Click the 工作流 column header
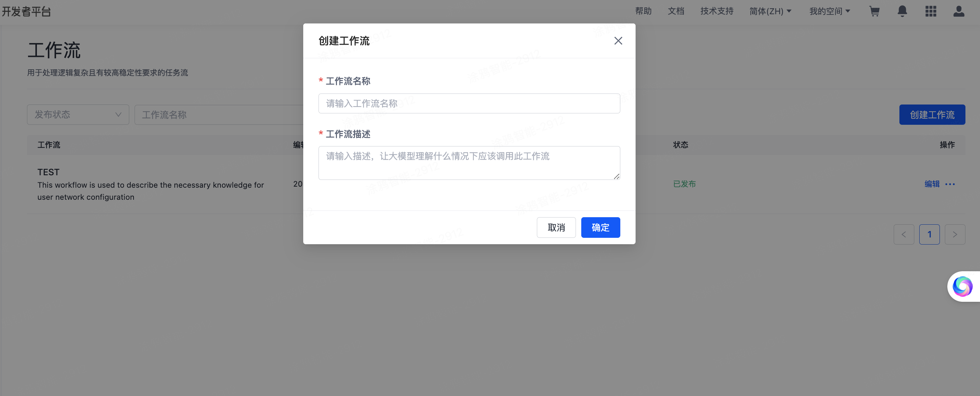Image resolution: width=980 pixels, height=396 pixels. tap(49, 145)
